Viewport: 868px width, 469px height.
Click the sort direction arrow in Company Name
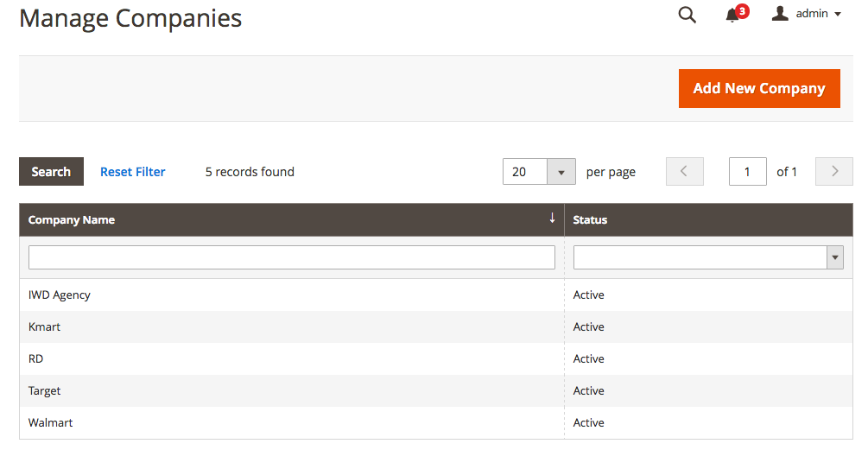click(552, 219)
